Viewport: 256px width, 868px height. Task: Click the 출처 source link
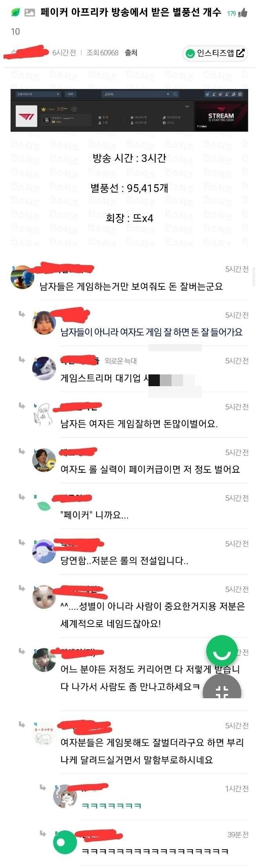(131, 53)
